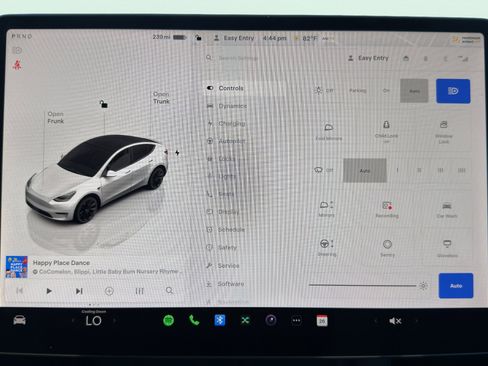Tap the LO temperature setting
488x366 pixels.
[x=93, y=321]
